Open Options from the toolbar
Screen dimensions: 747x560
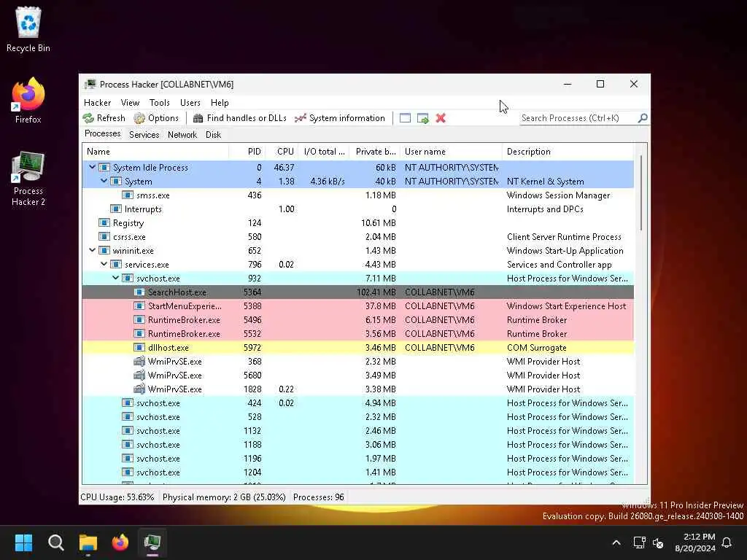coord(156,118)
